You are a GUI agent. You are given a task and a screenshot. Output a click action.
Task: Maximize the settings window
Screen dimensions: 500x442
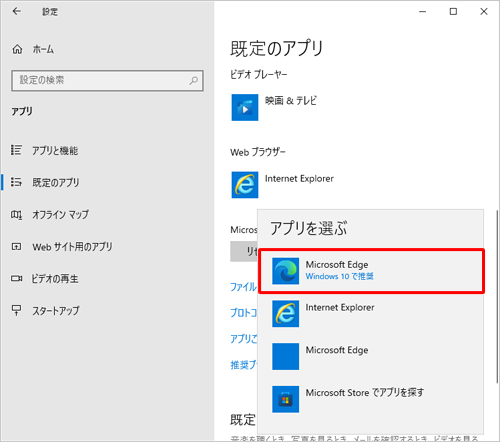(453, 11)
